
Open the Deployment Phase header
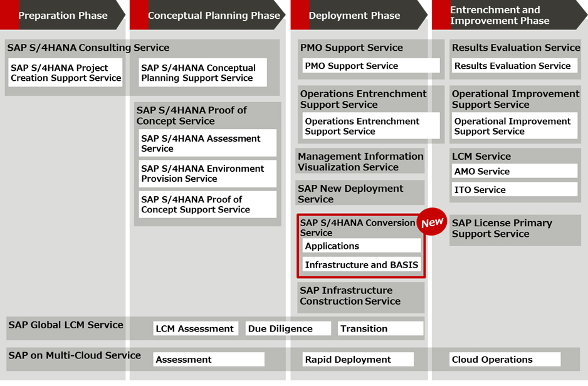(x=354, y=16)
